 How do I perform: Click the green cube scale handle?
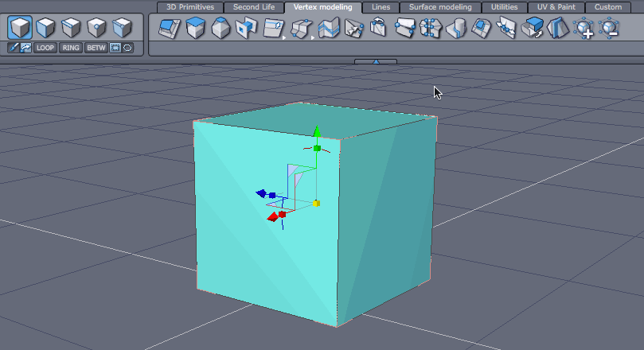click(317, 148)
